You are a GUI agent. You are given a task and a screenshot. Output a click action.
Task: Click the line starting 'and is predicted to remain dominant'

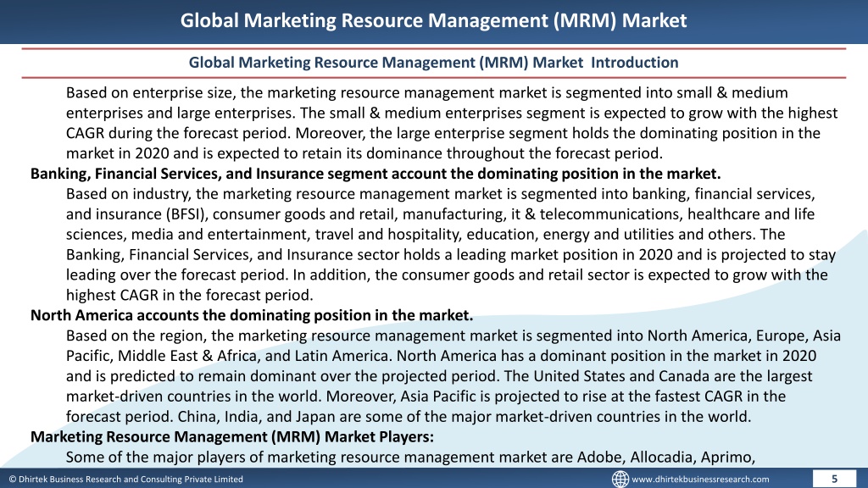pos(439,376)
